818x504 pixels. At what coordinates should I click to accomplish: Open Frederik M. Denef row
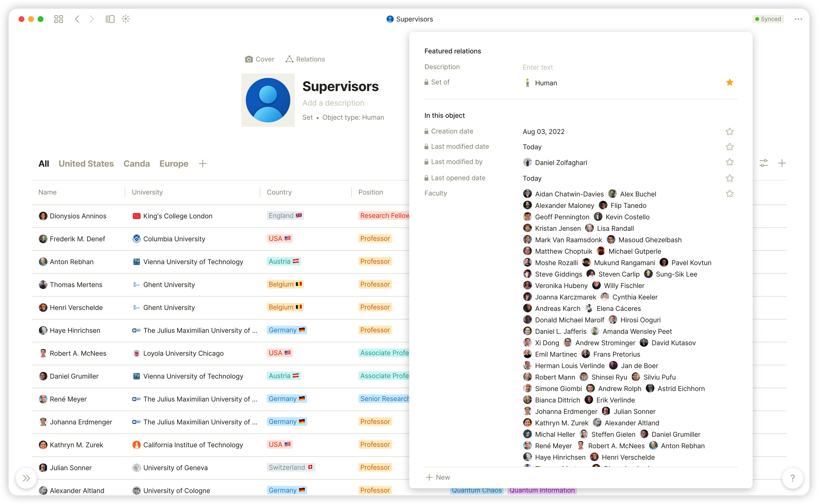click(72, 239)
